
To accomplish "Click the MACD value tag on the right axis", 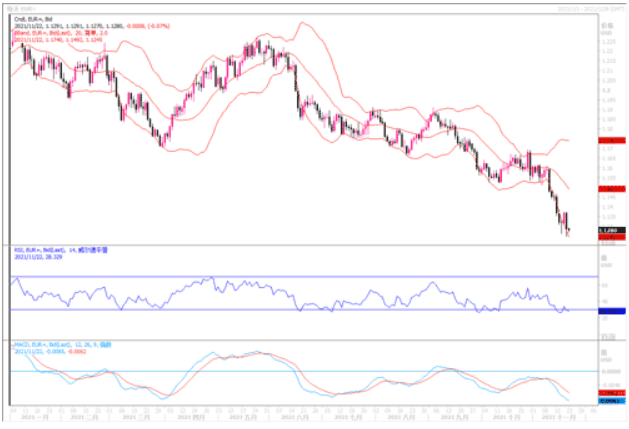I will coord(611,399).
